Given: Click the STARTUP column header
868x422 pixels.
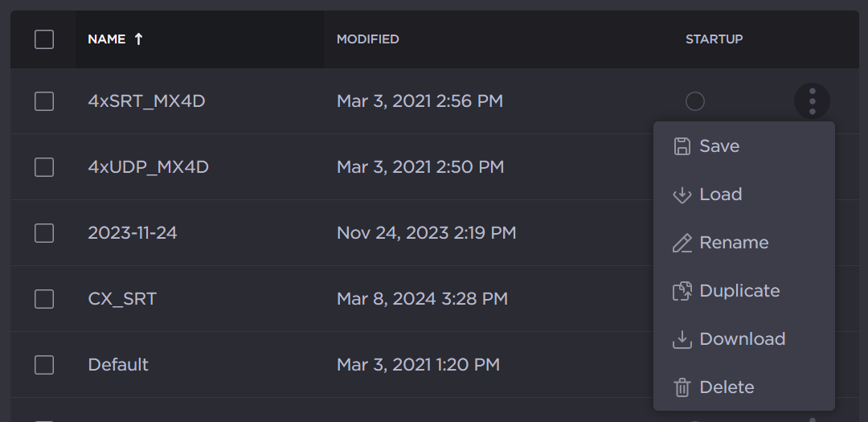Looking at the screenshot, I should (714, 39).
